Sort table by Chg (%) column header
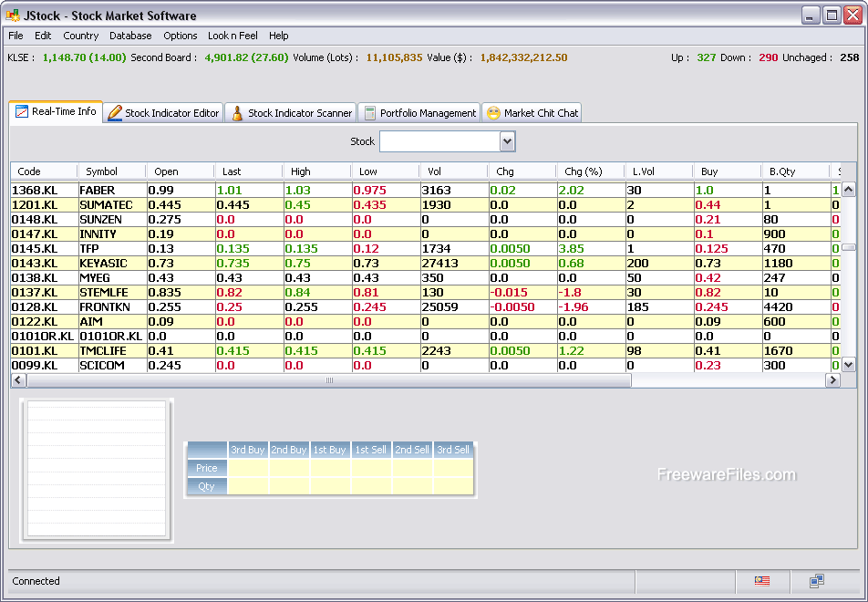Viewport: 868px width, 602px height. tap(591, 171)
